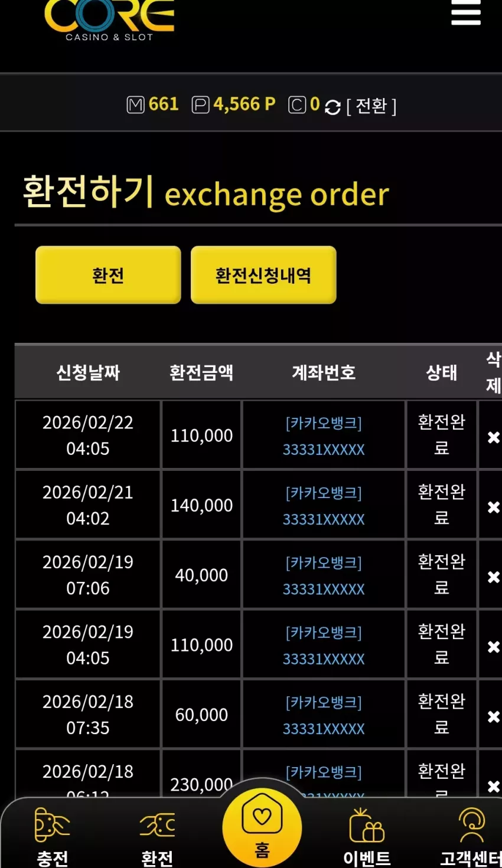502x868 pixels.
Task: Click the yellow 환전 button
Action: pos(108,275)
